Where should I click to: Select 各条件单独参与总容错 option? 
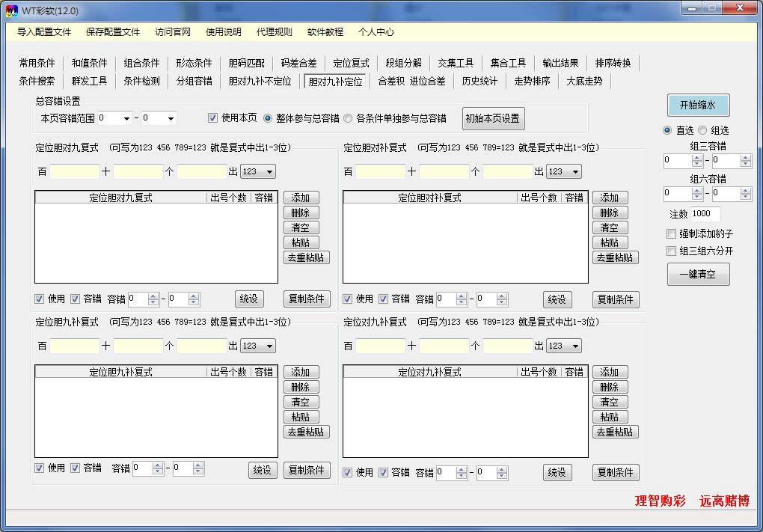[346, 117]
